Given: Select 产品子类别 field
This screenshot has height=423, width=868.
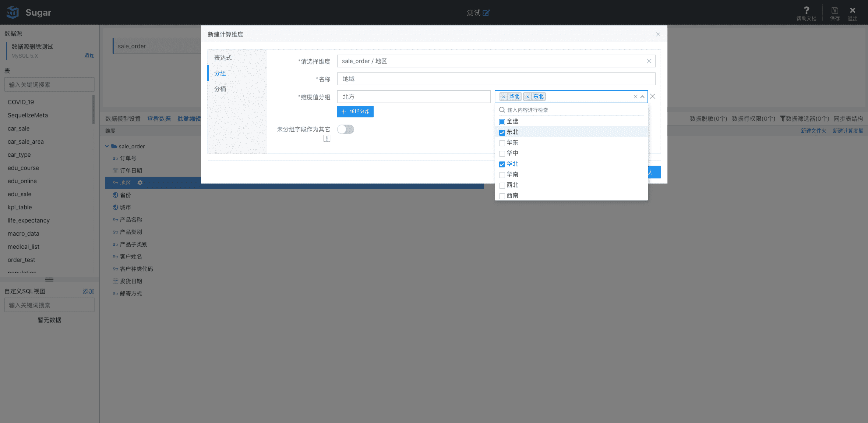Looking at the screenshot, I should (133, 244).
